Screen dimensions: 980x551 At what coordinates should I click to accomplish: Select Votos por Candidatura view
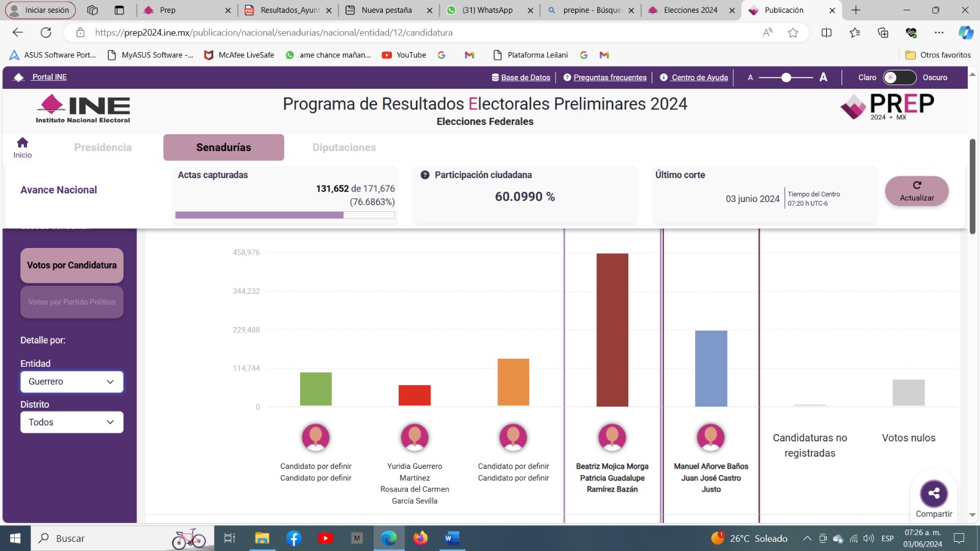72,266
